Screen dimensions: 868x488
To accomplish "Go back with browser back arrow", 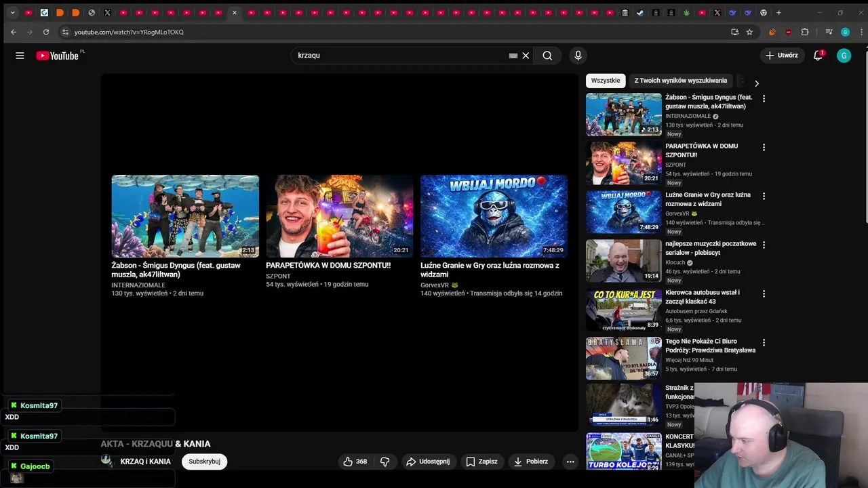I will coord(14,32).
